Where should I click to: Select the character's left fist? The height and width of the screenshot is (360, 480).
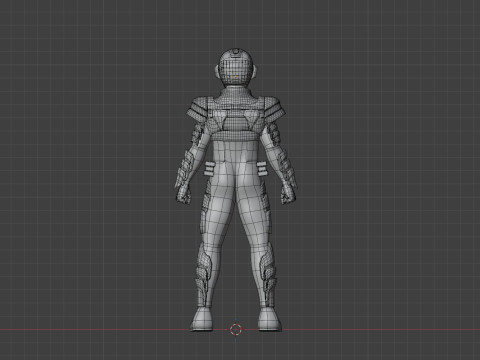coord(183,194)
